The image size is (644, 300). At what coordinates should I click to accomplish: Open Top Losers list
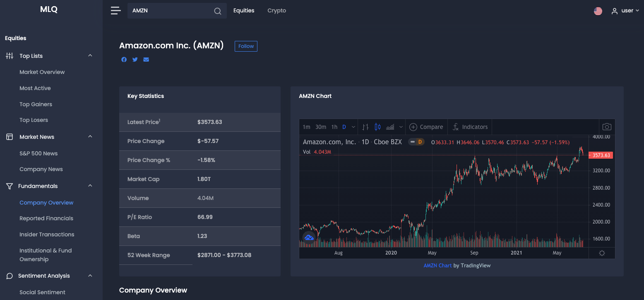[34, 120]
